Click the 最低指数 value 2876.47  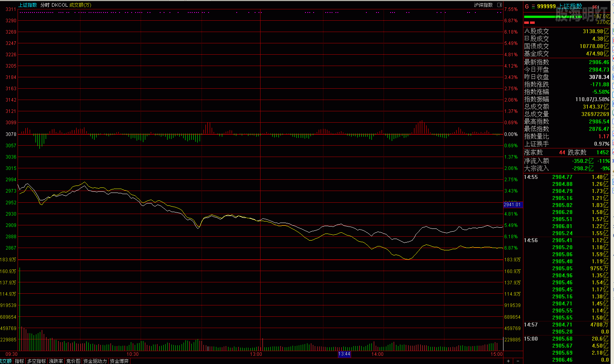(x=599, y=129)
